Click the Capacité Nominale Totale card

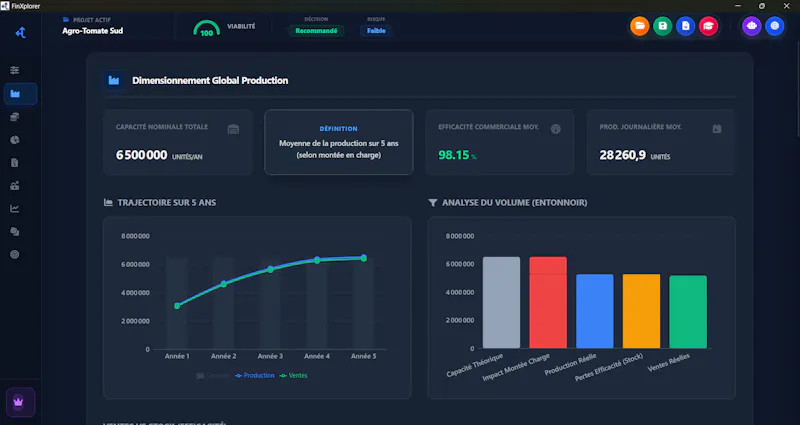click(178, 142)
